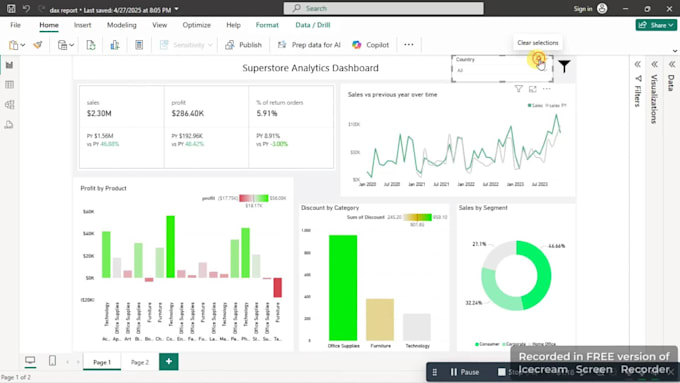Select mobile layout icon
Screen dimensions: 680x383
click(52, 360)
